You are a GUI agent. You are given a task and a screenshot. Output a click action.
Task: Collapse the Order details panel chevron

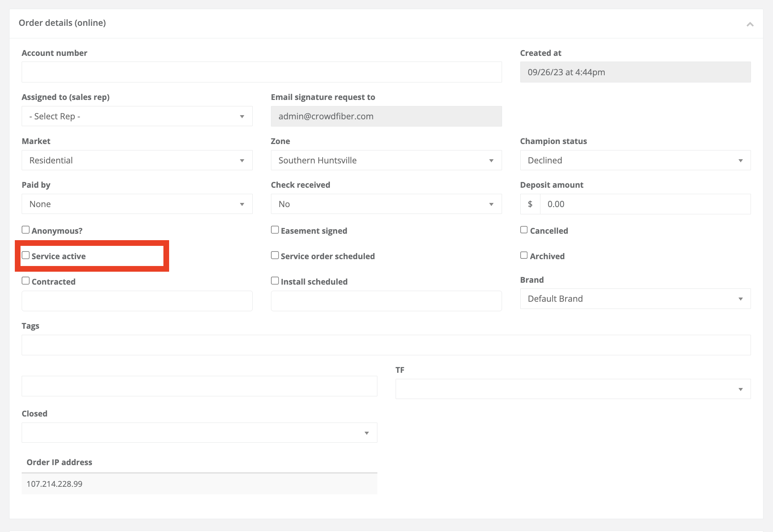[x=750, y=24]
